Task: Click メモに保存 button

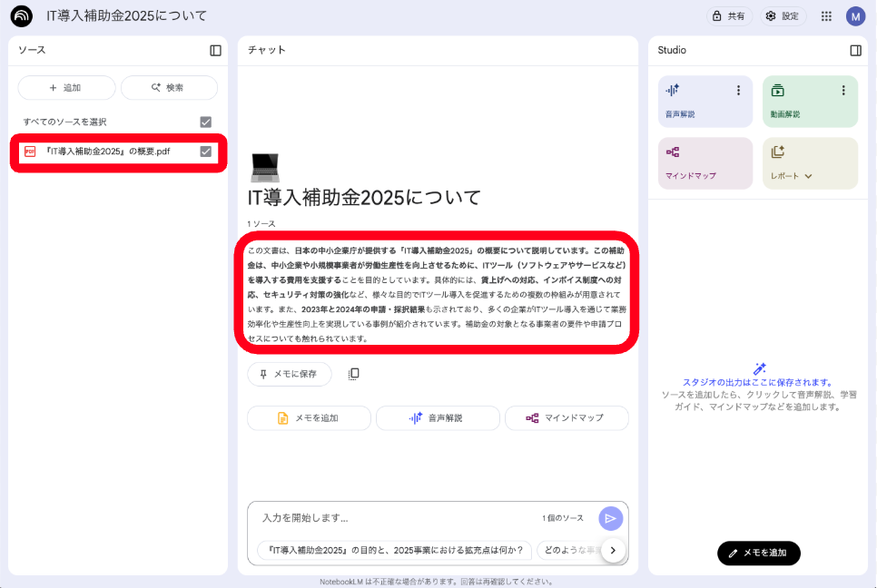Action: pos(290,374)
